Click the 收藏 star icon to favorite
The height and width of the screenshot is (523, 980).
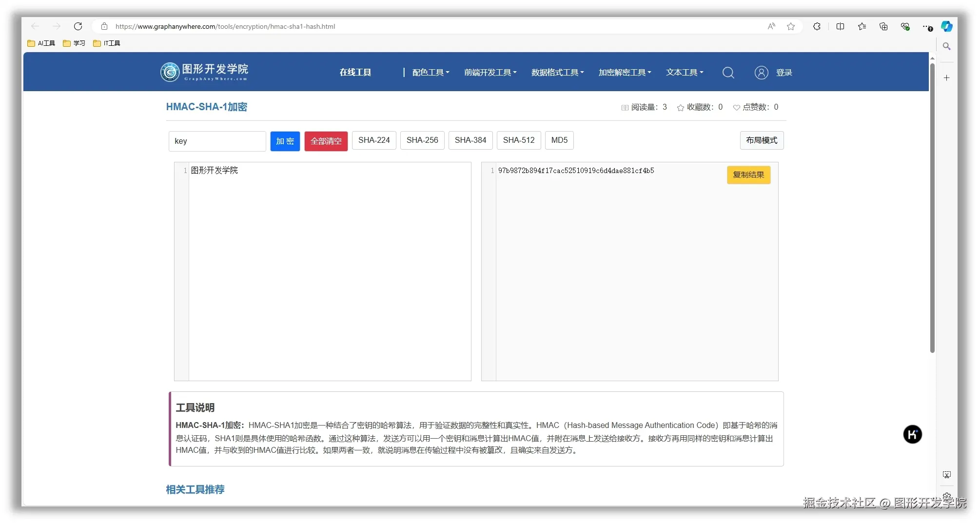(681, 107)
